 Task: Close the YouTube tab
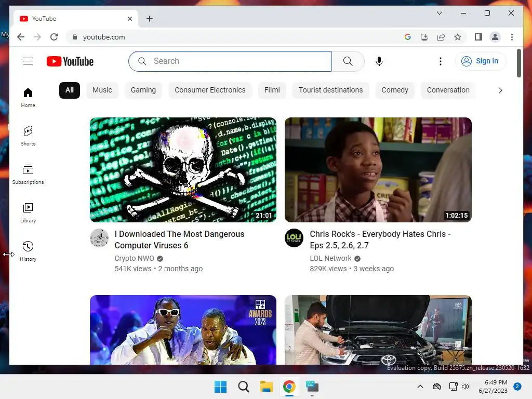[129, 19]
